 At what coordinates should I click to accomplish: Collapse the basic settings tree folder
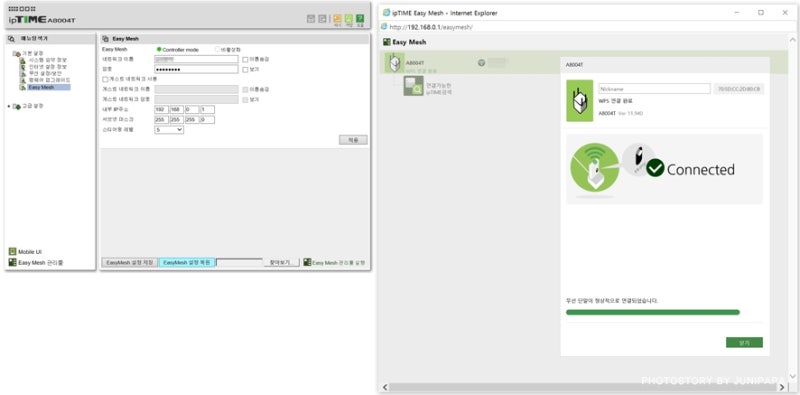coord(16,54)
